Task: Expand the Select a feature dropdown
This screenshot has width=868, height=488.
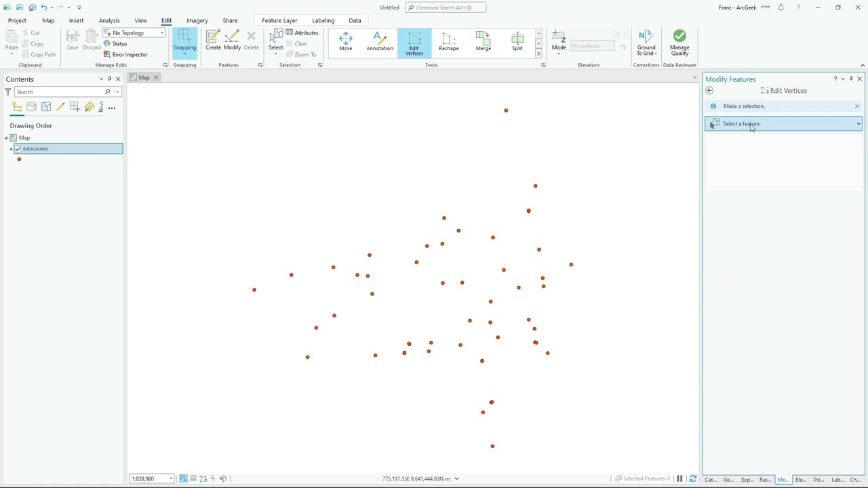Action: [x=859, y=124]
